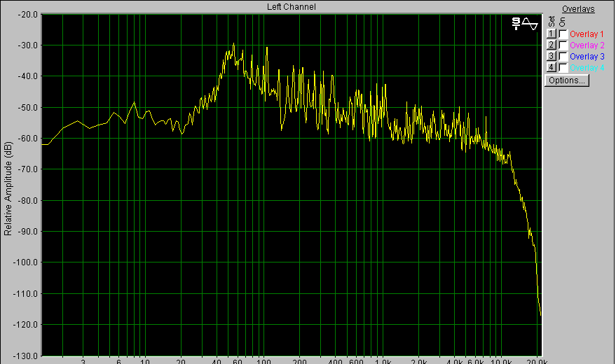This screenshot has height=364, width=616.
Task: Click the '-130.0' amplitude axis value
Action: pyautogui.click(x=26, y=356)
